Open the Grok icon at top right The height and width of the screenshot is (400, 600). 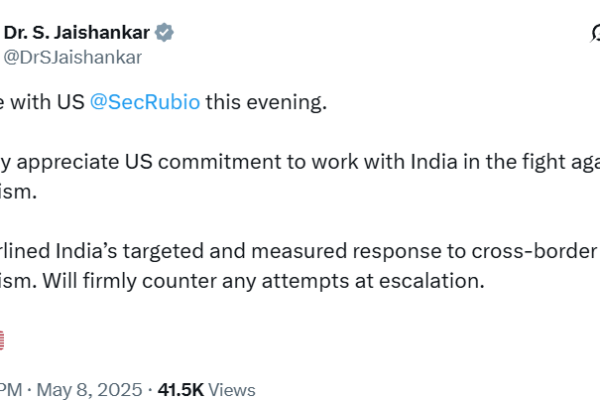596,34
